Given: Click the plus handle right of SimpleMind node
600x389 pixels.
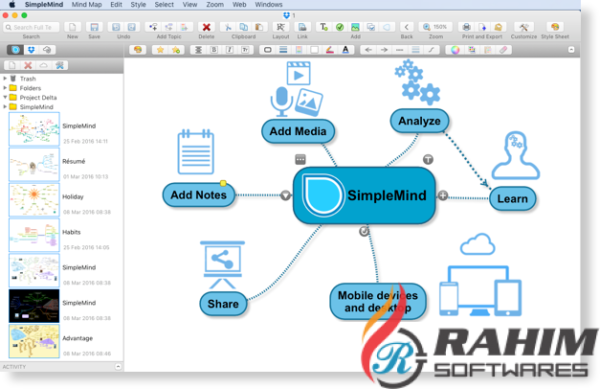Looking at the screenshot, I should pyautogui.click(x=443, y=195).
